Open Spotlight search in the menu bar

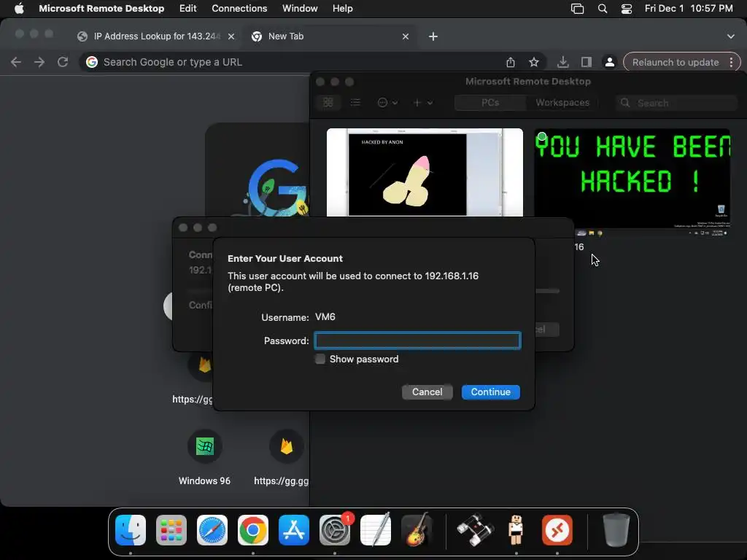pyautogui.click(x=602, y=9)
